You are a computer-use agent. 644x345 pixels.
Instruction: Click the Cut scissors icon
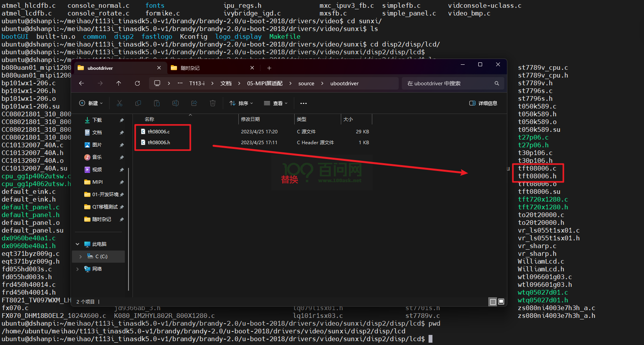pyautogui.click(x=120, y=103)
